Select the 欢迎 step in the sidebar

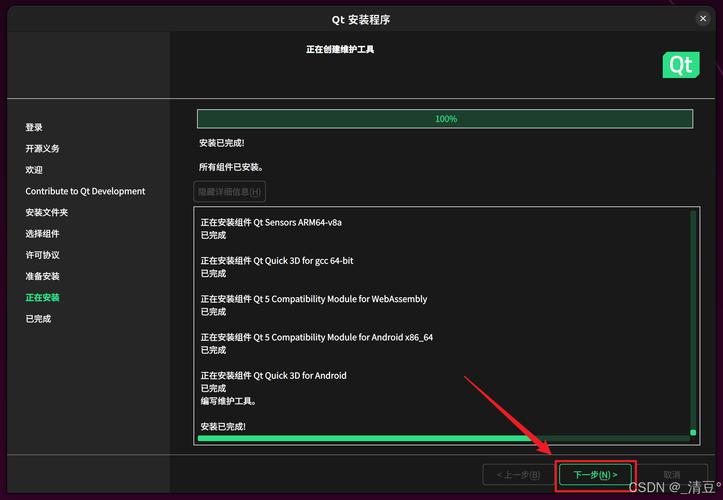[34, 170]
